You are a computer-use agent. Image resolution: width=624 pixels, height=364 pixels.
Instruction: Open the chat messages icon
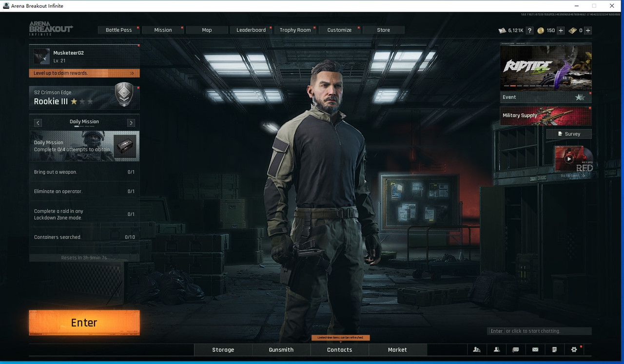point(516,349)
